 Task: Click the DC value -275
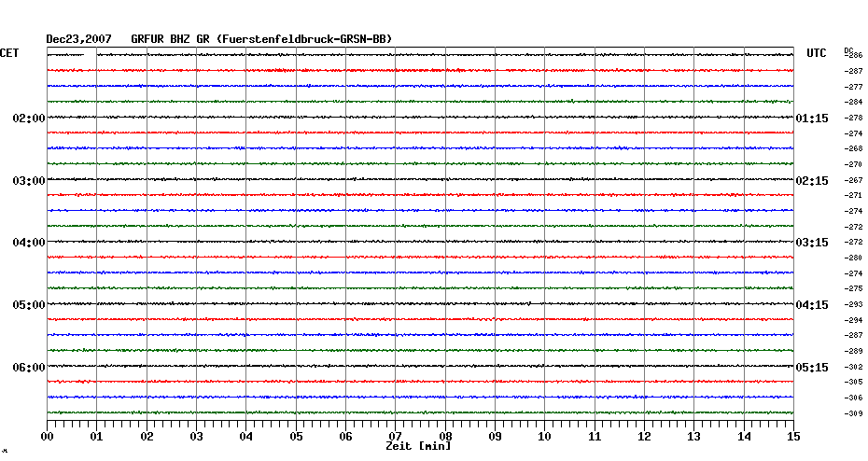854,289
